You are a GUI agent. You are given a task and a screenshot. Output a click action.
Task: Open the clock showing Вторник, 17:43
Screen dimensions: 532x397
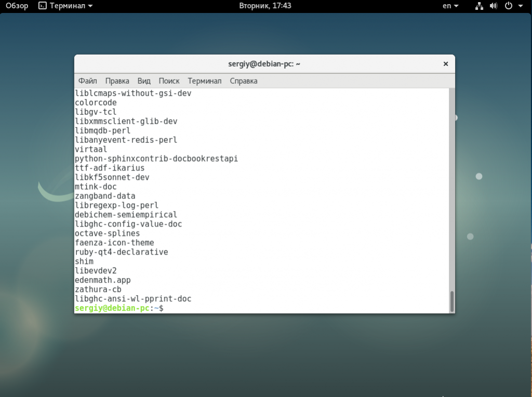265,6
